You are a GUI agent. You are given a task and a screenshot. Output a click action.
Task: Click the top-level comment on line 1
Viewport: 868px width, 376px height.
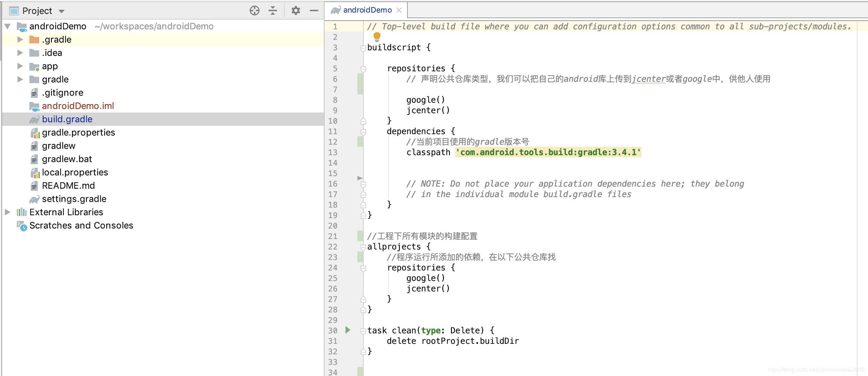[x=609, y=27]
